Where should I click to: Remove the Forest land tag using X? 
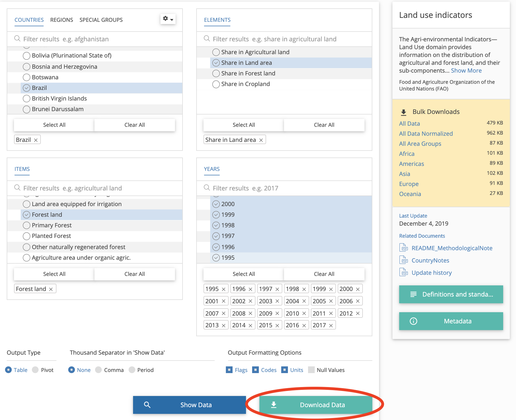[51, 289]
